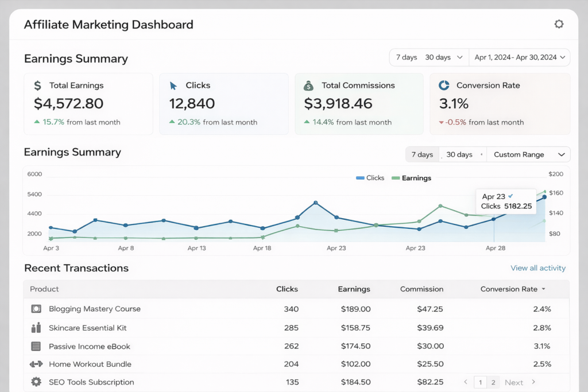Open the settings gear in the top corner
588x392 pixels.
point(559,24)
